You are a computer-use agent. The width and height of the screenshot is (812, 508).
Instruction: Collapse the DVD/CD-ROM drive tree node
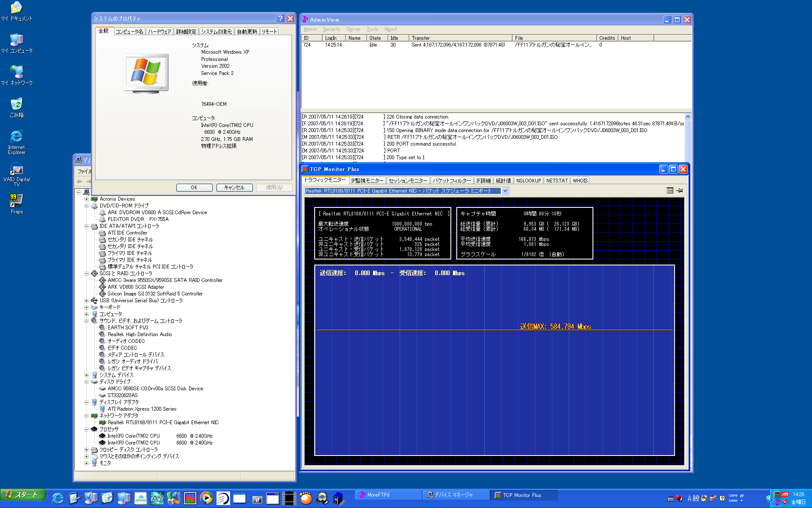coord(87,206)
